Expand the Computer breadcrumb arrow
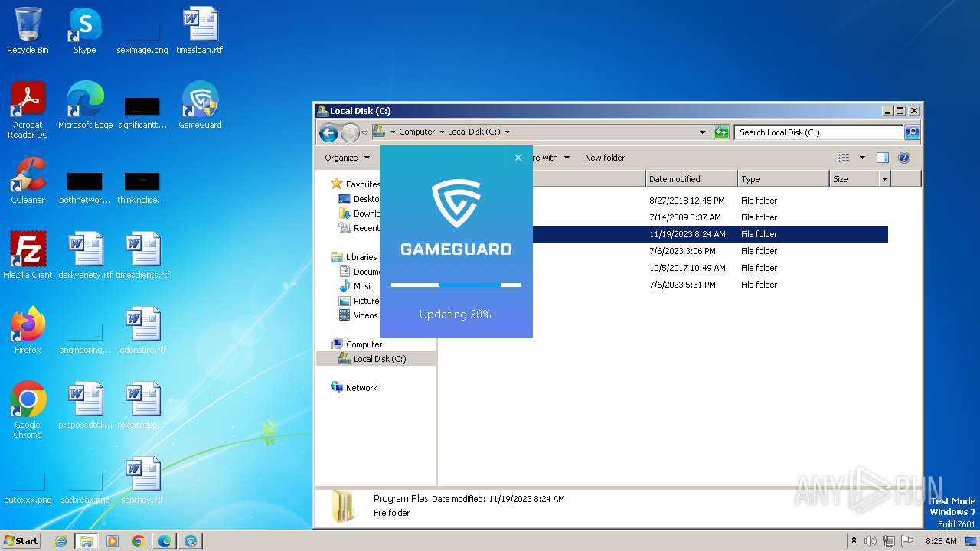This screenshot has height=551, width=980. click(x=442, y=132)
